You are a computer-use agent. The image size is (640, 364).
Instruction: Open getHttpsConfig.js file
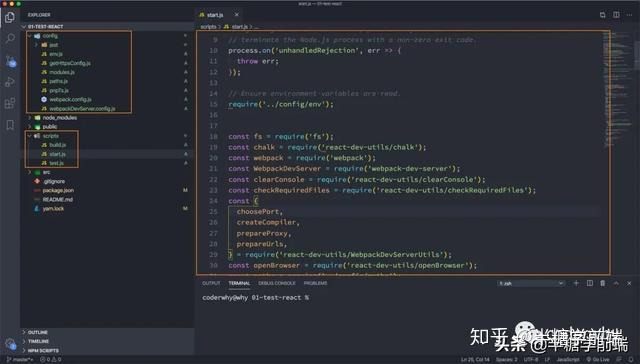coord(70,63)
